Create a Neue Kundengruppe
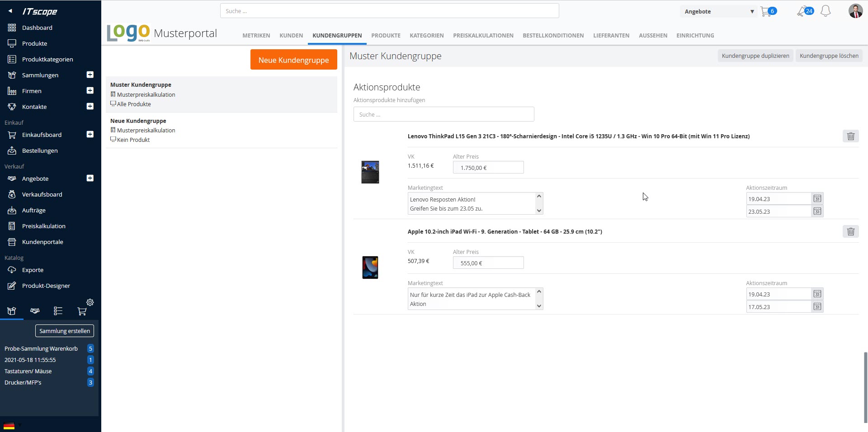Image resolution: width=868 pixels, height=432 pixels. [x=293, y=60]
